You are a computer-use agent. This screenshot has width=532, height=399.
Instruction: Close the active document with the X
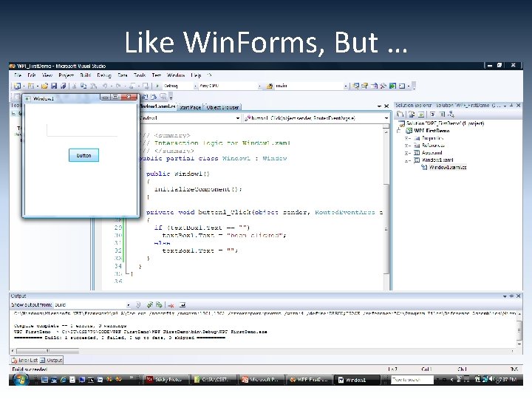[386, 106]
